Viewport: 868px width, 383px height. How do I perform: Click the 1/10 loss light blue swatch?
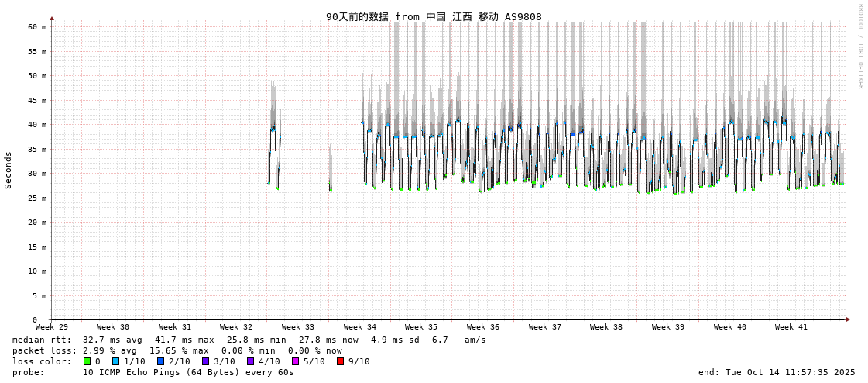(115, 361)
